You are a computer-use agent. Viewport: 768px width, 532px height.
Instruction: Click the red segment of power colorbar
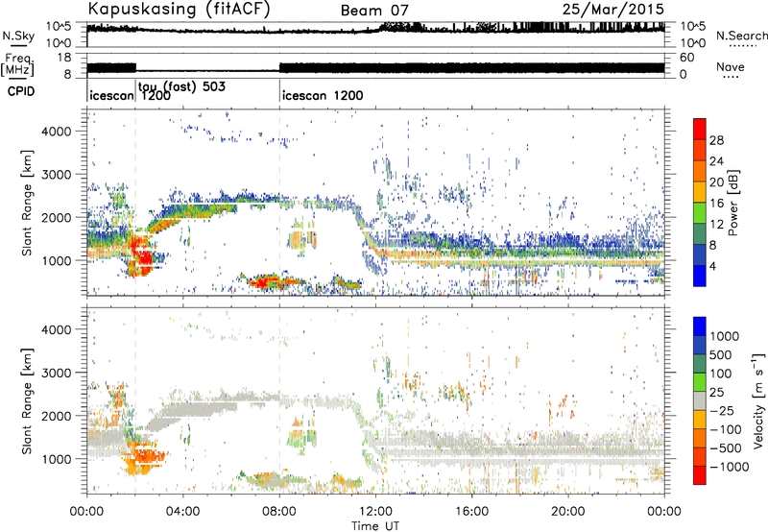tap(700, 129)
